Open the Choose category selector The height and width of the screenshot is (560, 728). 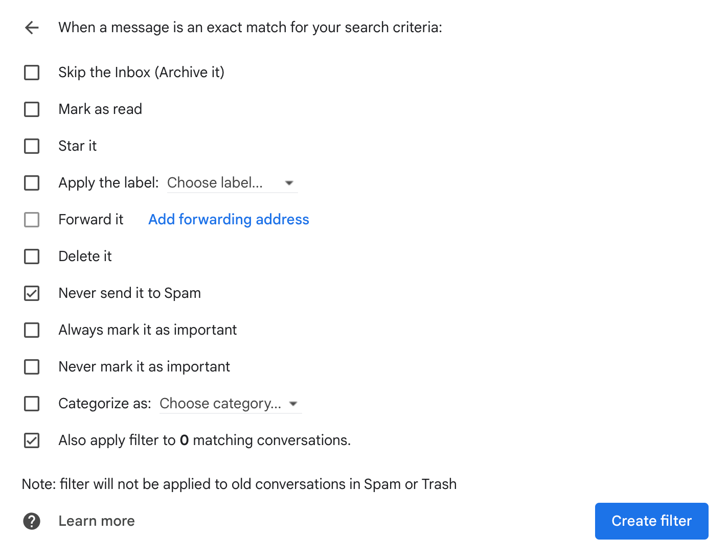click(x=220, y=404)
